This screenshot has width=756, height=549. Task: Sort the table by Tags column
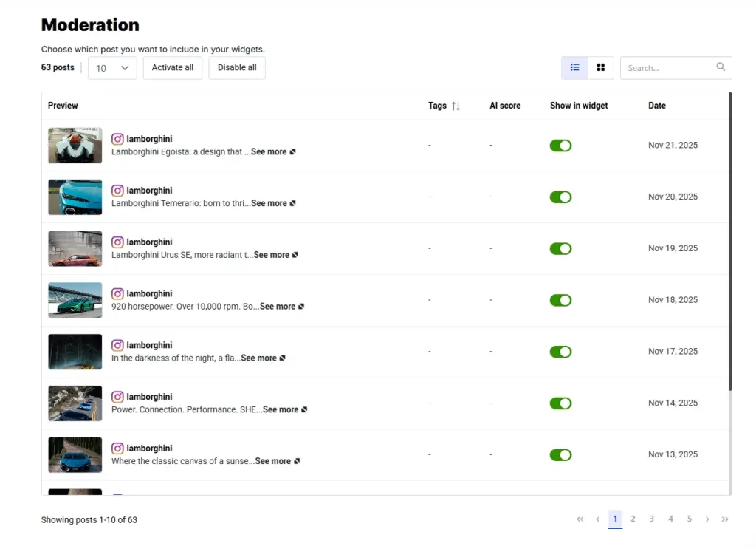click(x=456, y=106)
